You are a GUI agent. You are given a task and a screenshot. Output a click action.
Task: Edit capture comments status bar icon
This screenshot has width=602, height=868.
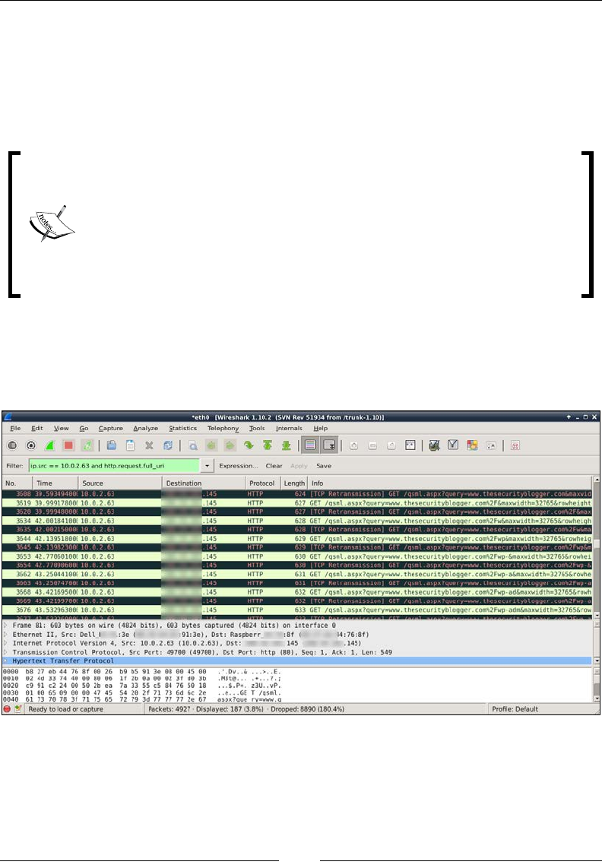pyautogui.click(x=17, y=708)
